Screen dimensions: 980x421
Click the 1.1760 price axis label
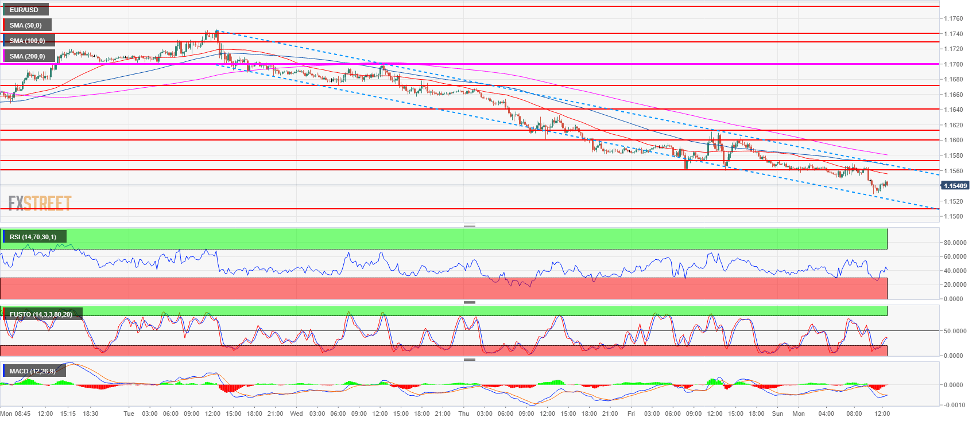tap(954, 18)
